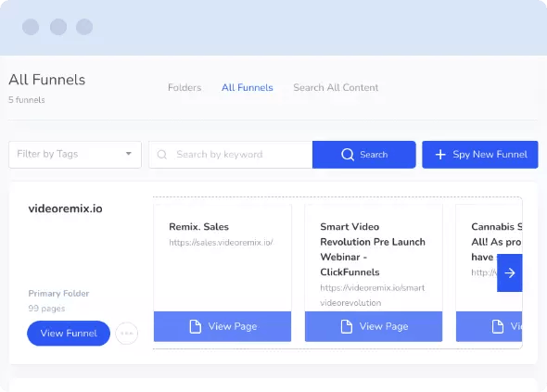Screen dimensions: 547x392
Task: Open the Filter by Tags dropdown
Action: [75, 155]
